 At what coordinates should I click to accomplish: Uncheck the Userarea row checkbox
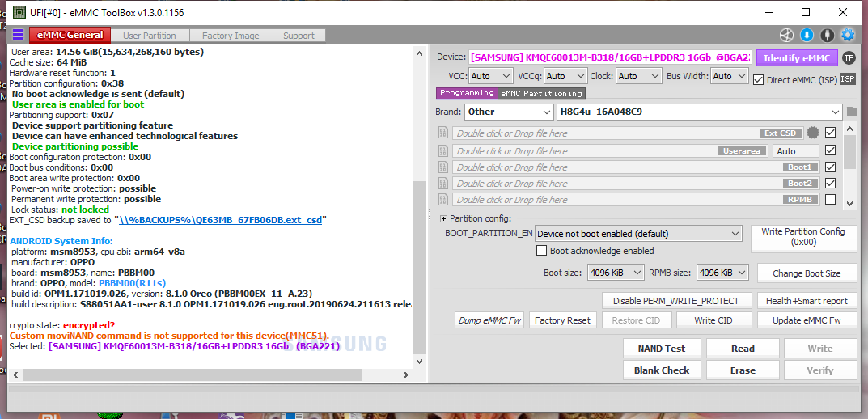pos(830,150)
